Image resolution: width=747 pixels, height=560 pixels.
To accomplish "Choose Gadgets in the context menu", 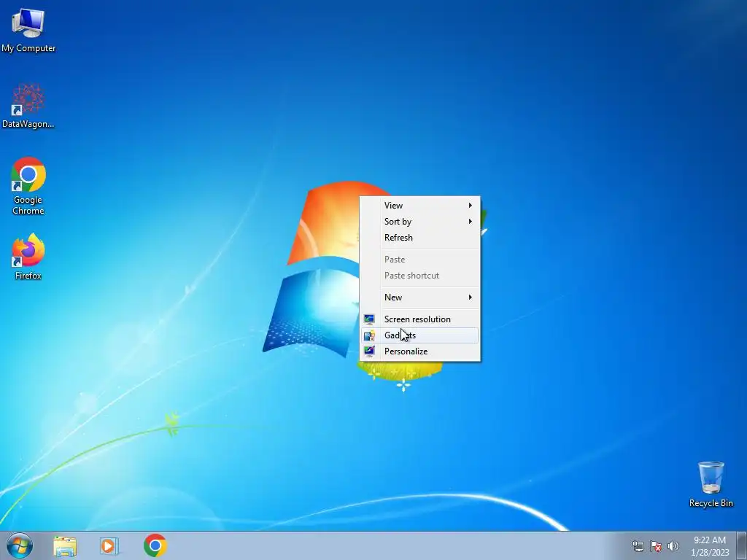I will (419, 335).
